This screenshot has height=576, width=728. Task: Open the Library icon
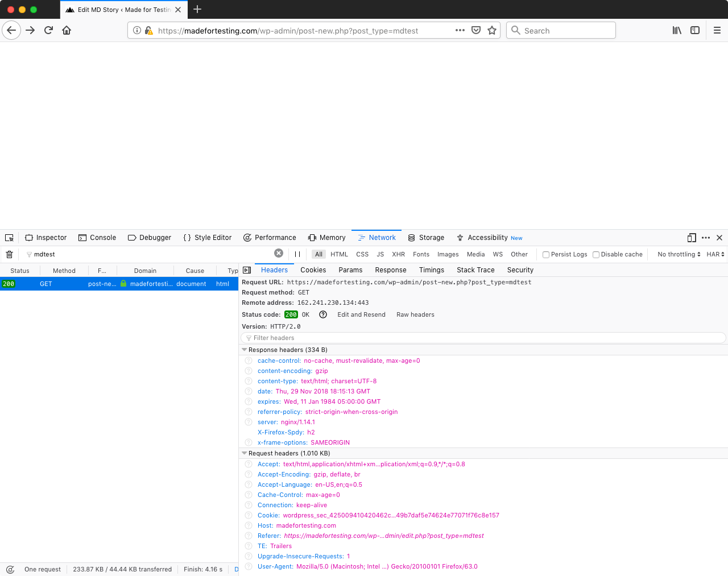pos(677,30)
